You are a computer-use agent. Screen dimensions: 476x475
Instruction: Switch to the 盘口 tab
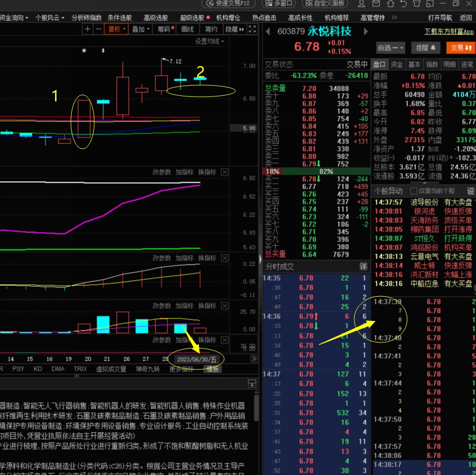coord(379,64)
